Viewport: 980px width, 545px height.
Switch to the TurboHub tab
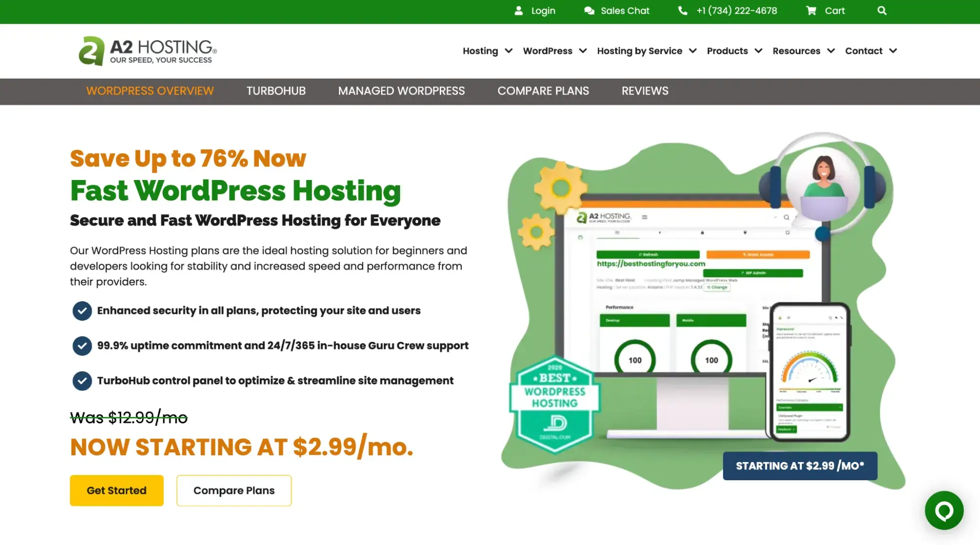276,91
